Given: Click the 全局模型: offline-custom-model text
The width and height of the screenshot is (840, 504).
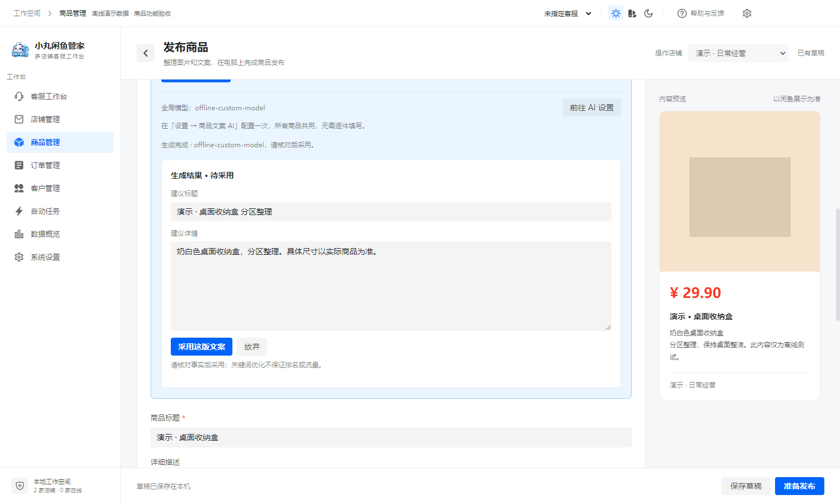Looking at the screenshot, I should [x=213, y=108].
